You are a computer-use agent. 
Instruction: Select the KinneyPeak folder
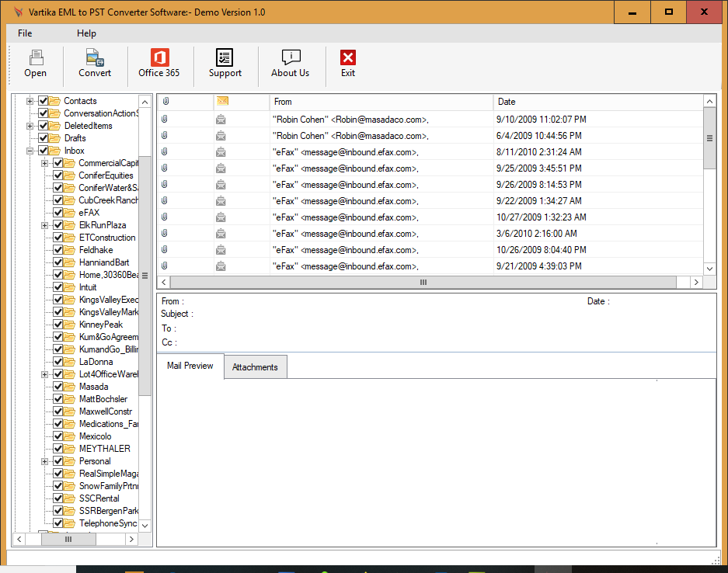point(101,325)
